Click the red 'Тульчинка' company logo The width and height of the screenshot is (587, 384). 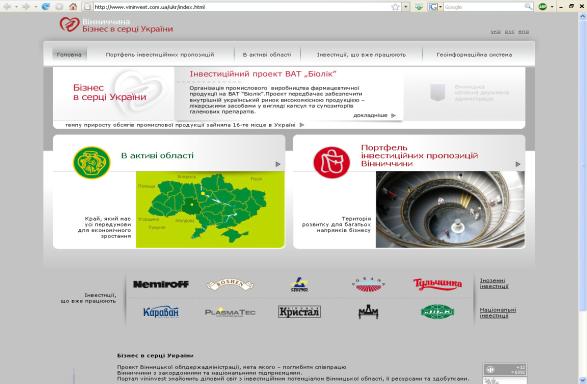[437, 284]
